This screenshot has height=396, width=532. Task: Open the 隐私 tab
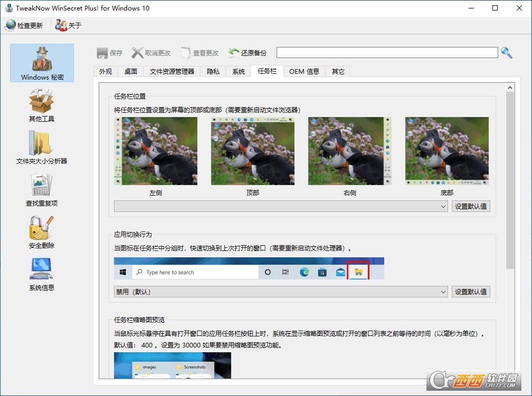[x=213, y=71]
